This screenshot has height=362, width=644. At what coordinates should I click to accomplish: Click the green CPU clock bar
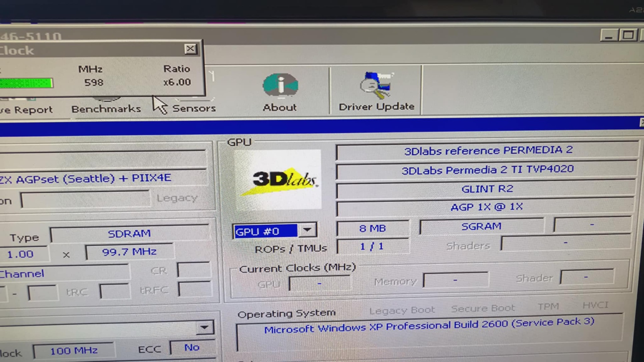coord(26,83)
